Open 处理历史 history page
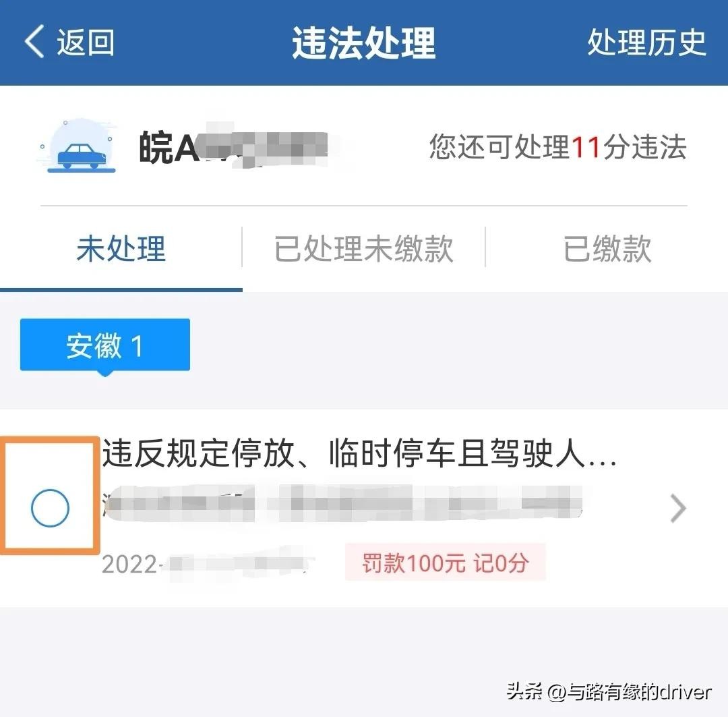Viewport: 728px width, 717px height. pos(646,42)
